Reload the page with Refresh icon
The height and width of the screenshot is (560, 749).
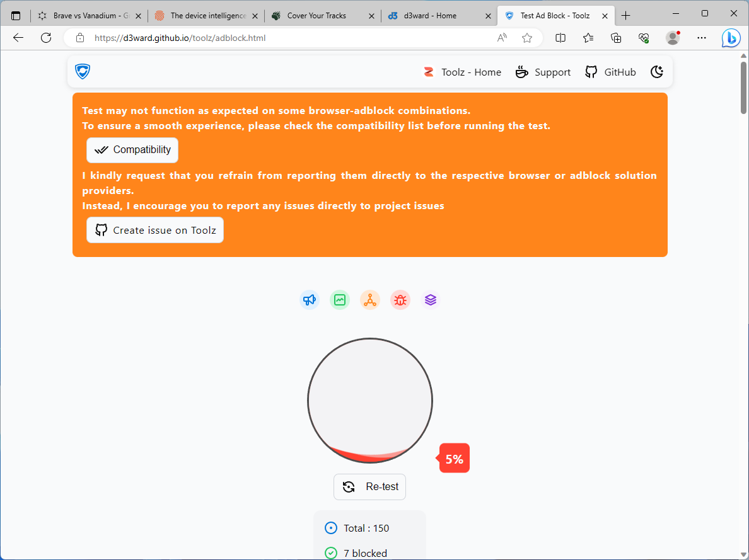coord(46,38)
